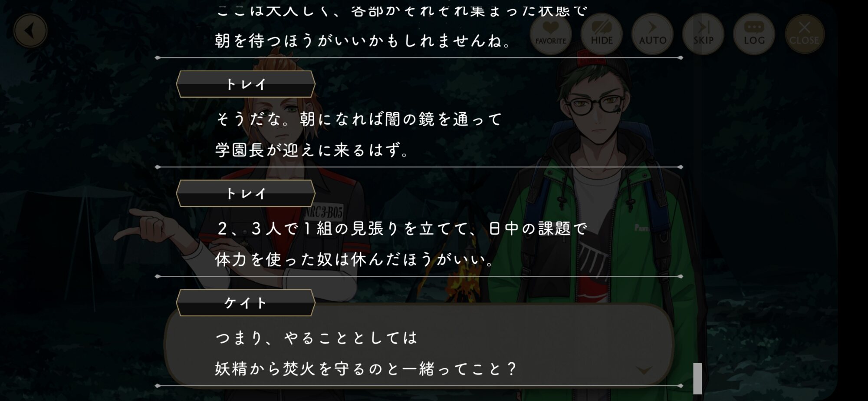The image size is (868, 401).
Task: Skip the story with SKIP button
Action: point(703,33)
